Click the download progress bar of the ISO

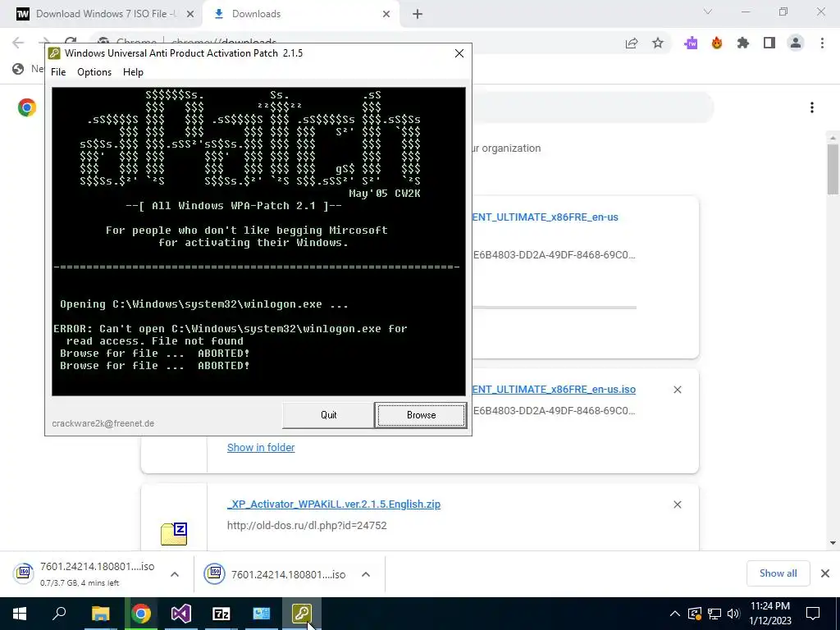click(554, 308)
